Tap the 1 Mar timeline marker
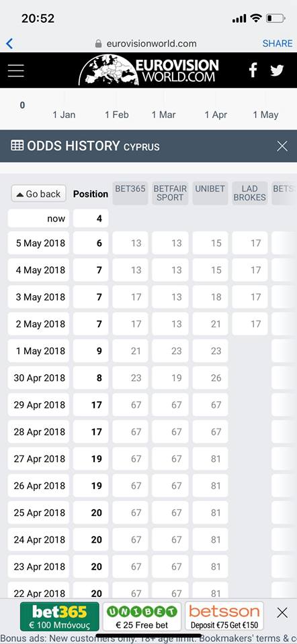 164,115
